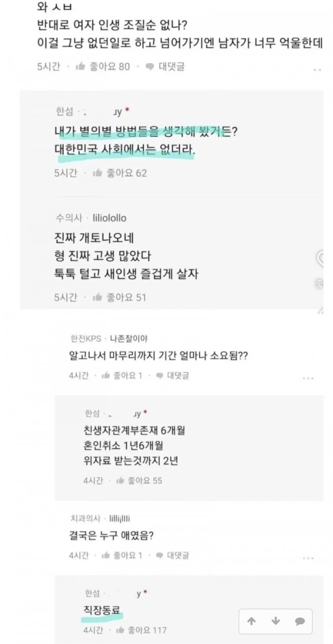The width and height of the screenshot is (333, 644).
Task: Open comments via the floating speech bubble icon
Action: tap(299, 621)
